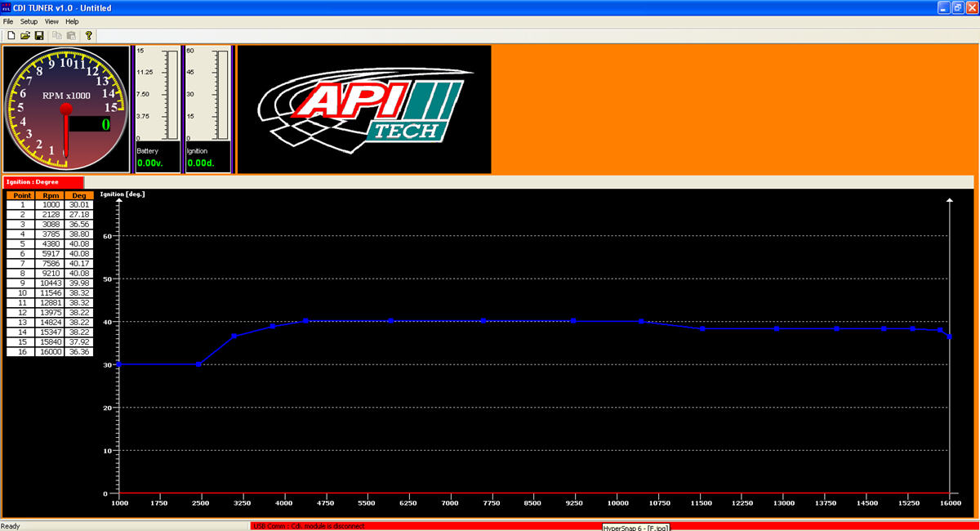The image size is (980, 531).
Task: Click the curve point near 11546 rpm
Action: 702,328
